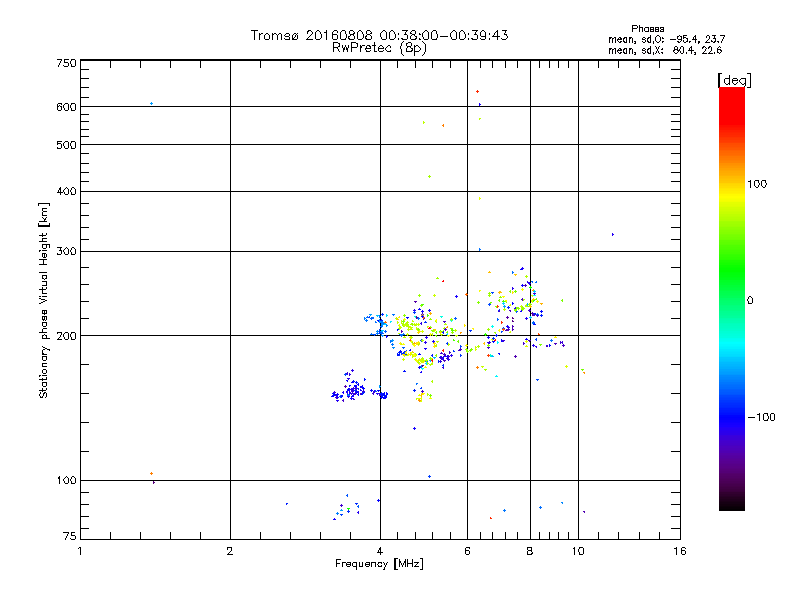Click the x-axis tick label '1'
Image resolution: width=800 pixels, height=600 pixels.
coord(80,551)
